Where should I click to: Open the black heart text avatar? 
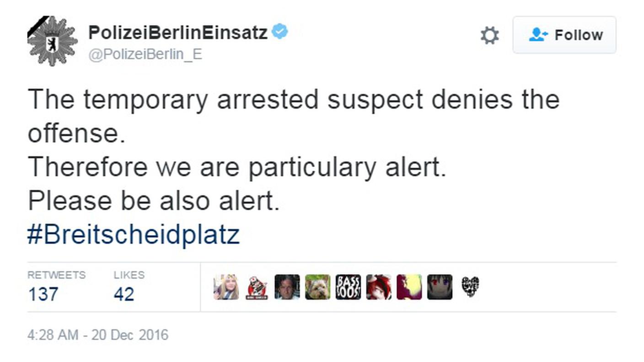click(x=470, y=287)
